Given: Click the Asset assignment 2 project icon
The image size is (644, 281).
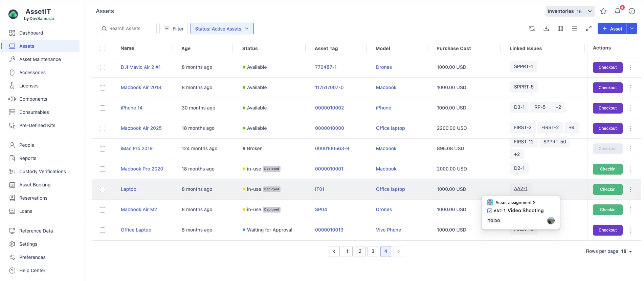Looking at the screenshot, I should coord(490,202).
